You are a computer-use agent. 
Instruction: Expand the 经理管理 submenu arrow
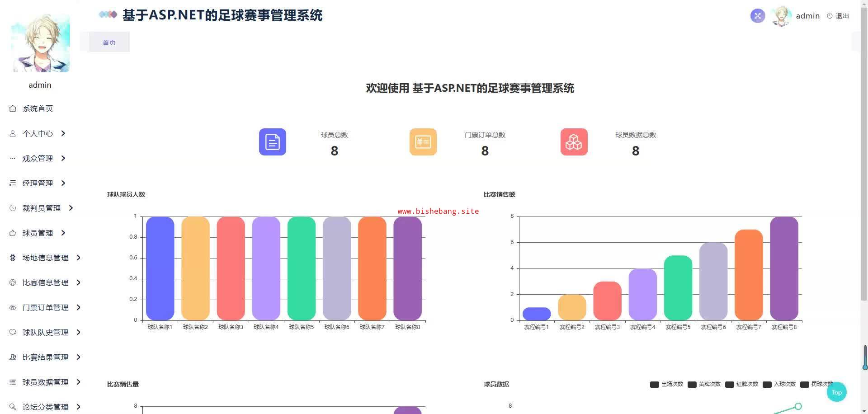click(63, 183)
